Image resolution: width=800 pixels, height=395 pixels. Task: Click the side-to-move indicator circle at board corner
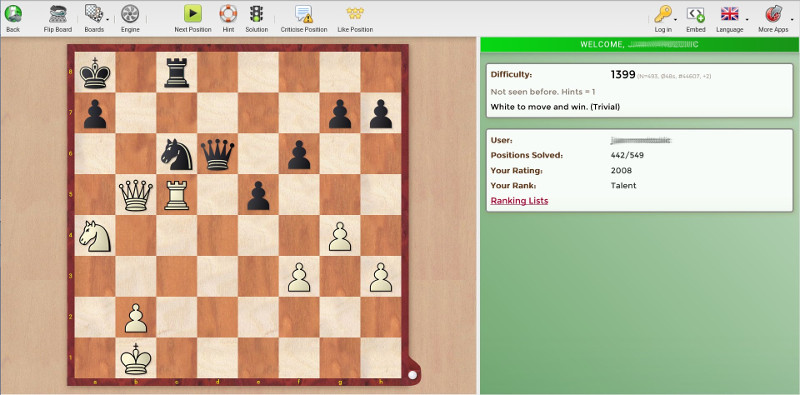[x=412, y=375]
